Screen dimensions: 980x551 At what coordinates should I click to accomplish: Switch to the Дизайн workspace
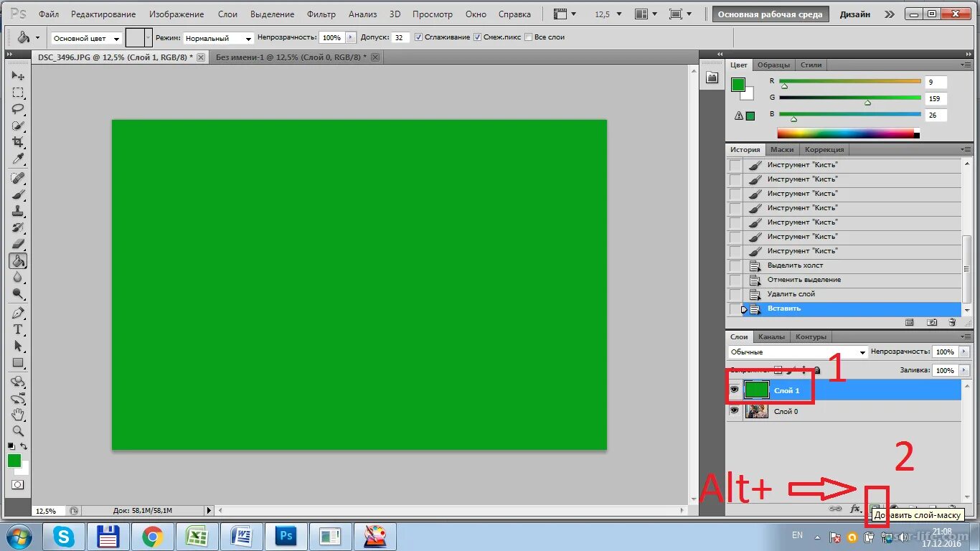click(855, 14)
